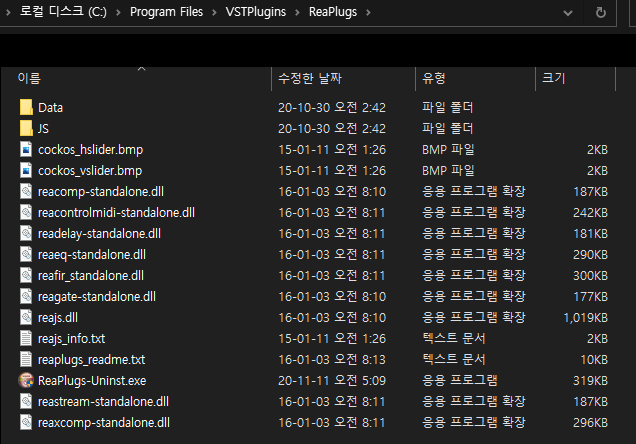Select the JS folder name
Viewport: 636px width, 444px height.
(43, 129)
